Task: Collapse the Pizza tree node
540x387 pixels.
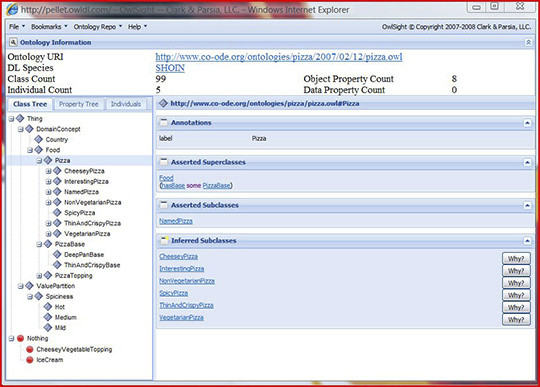Action: pyautogui.click(x=39, y=161)
